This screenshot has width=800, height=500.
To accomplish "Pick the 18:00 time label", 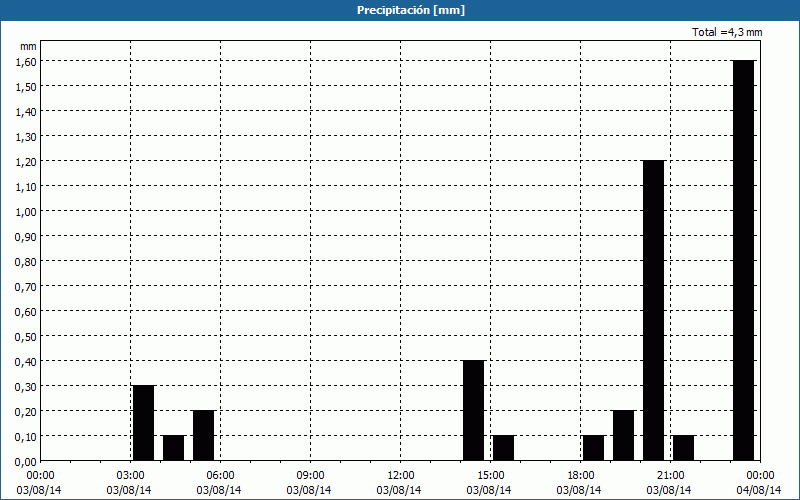I will tap(581, 476).
